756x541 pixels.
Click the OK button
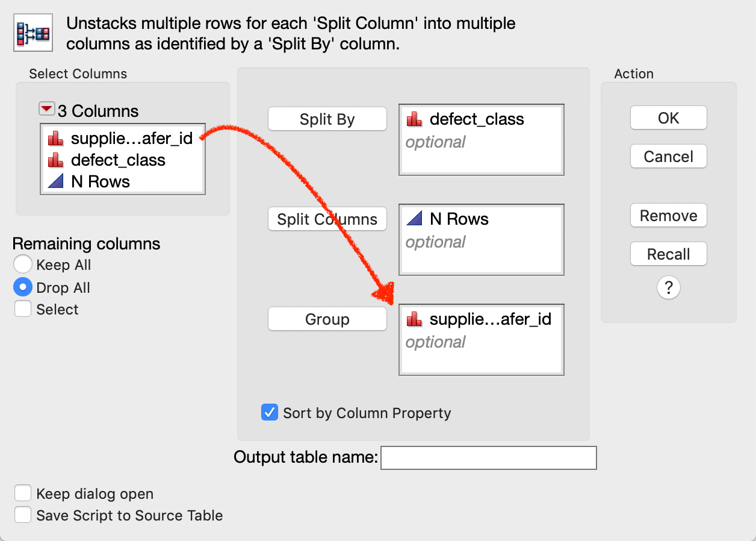(668, 118)
